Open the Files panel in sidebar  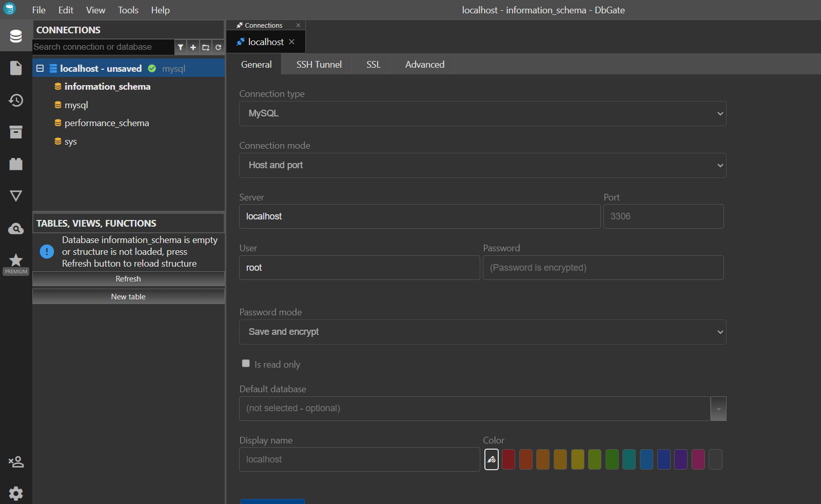(x=16, y=68)
